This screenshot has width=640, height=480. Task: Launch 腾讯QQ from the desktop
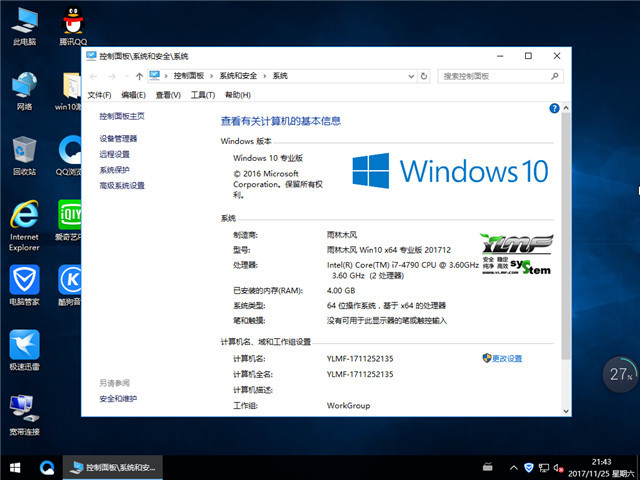tap(73, 25)
